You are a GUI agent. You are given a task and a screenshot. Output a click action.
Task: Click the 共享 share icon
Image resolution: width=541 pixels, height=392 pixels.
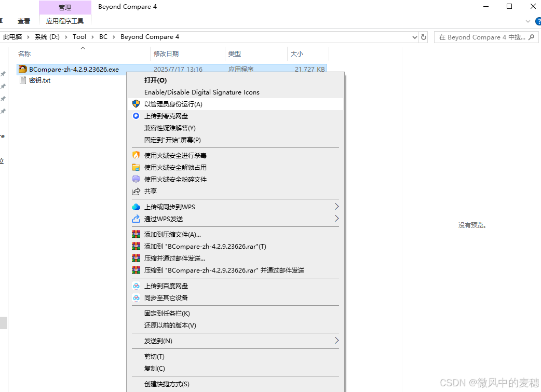pos(135,191)
